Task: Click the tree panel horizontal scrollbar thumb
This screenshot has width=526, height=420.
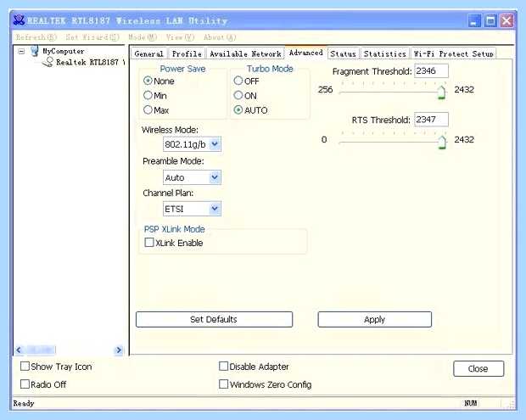Action: point(40,350)
